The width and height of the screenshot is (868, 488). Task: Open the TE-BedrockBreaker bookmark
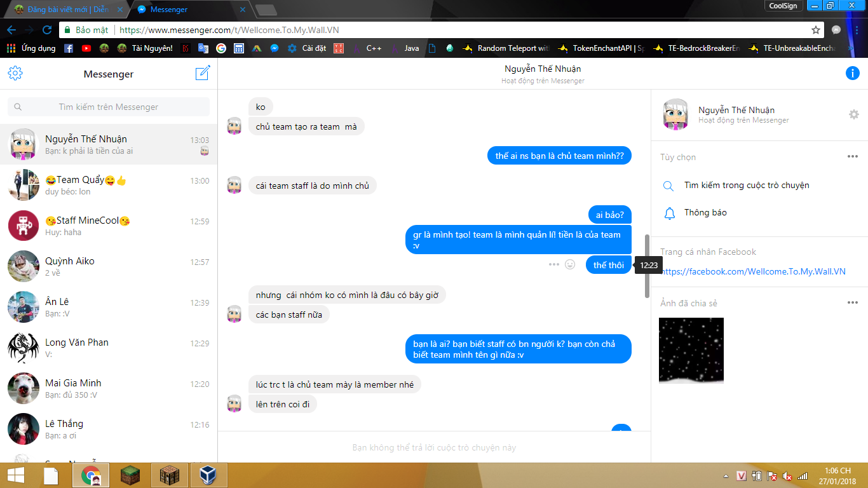(x=697, y=48)
